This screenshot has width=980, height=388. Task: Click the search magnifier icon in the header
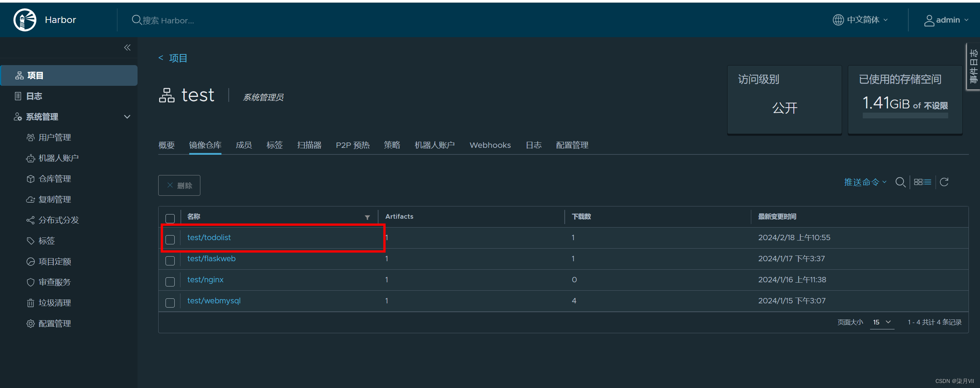pos(136,20)
